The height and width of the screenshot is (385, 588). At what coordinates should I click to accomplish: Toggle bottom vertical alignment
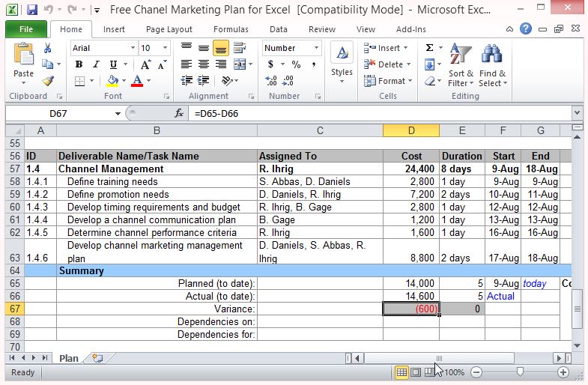[220, 48]
